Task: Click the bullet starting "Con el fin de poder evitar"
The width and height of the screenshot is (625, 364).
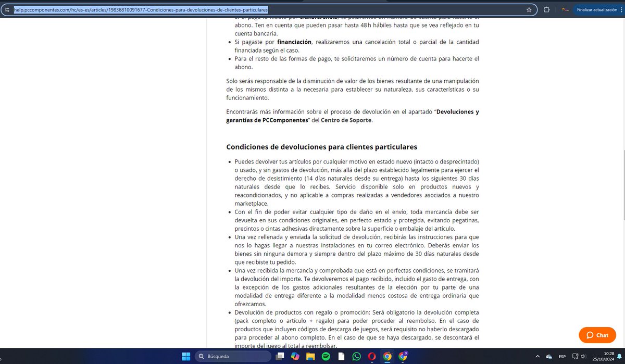Action: tap(357, 220)
